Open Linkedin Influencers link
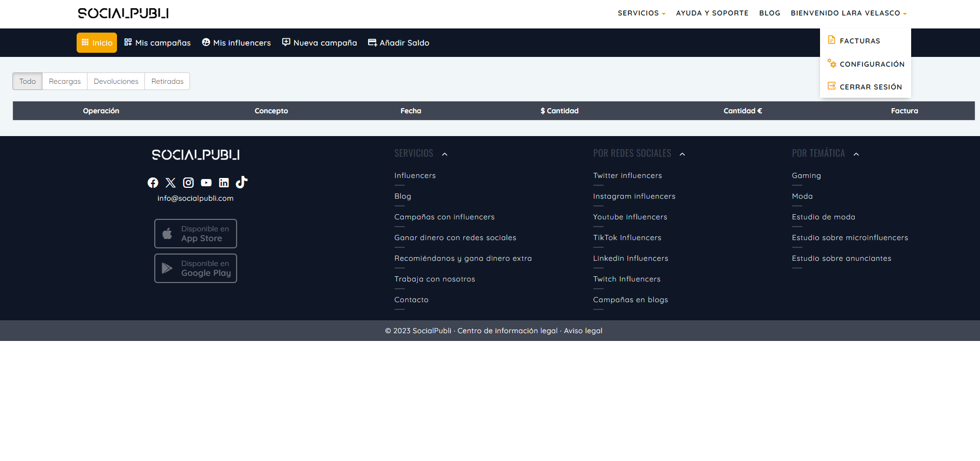 pyautogui.click(x=631, y=258)
